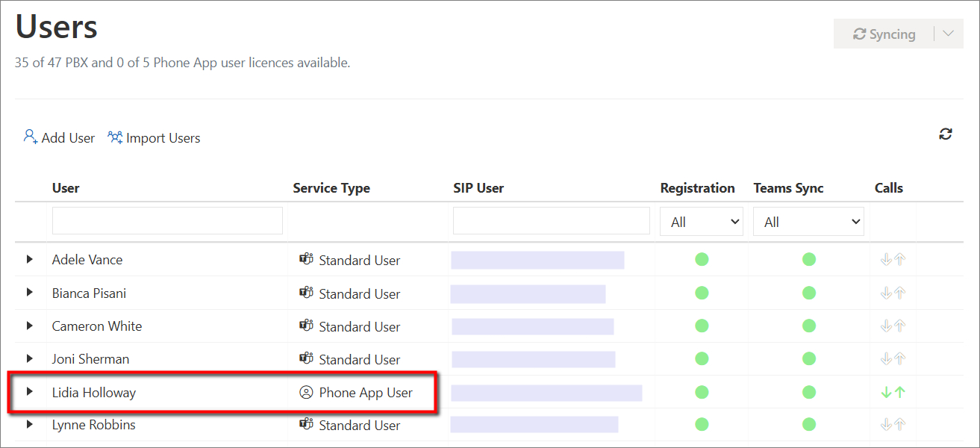Click the Import Users link
Image resolution: width=980 pixels, height=448 pixels.
163,138
